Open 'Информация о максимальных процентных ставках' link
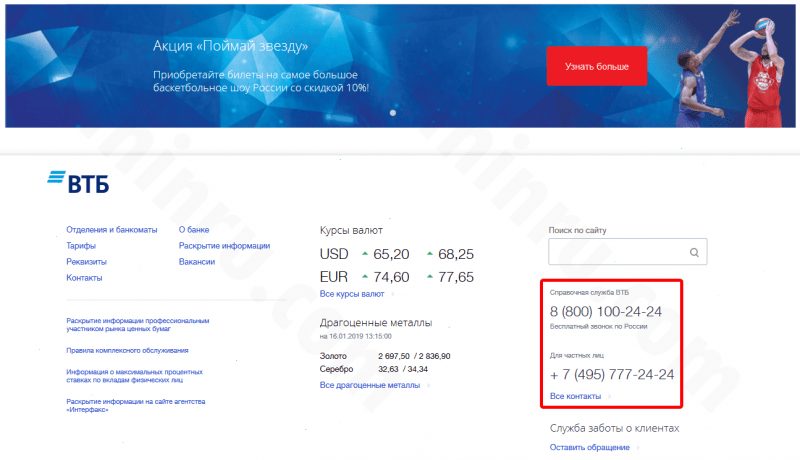This screenshot has width=800, height=460. pyautogui.click(x=135, y=376)
